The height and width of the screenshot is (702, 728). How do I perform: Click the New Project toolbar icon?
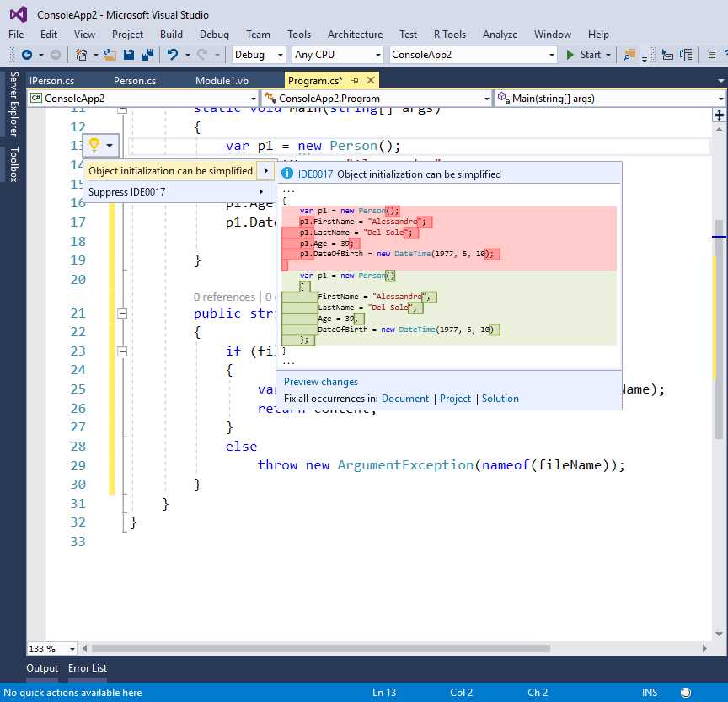point(79,56)
